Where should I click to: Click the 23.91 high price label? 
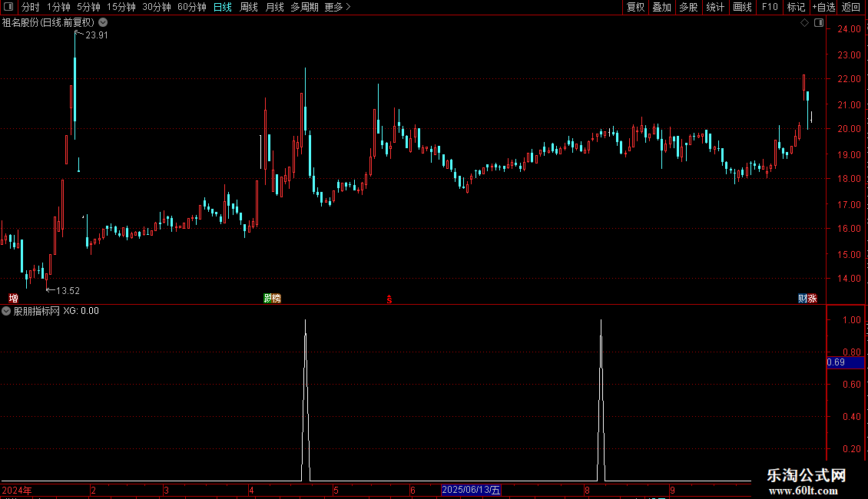(96, 35)
